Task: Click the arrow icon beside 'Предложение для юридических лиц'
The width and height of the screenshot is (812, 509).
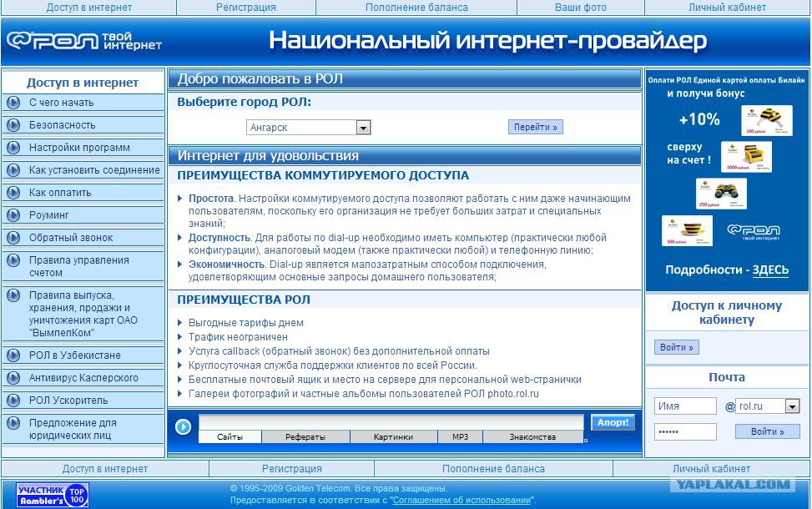Action: coord(13,423)
